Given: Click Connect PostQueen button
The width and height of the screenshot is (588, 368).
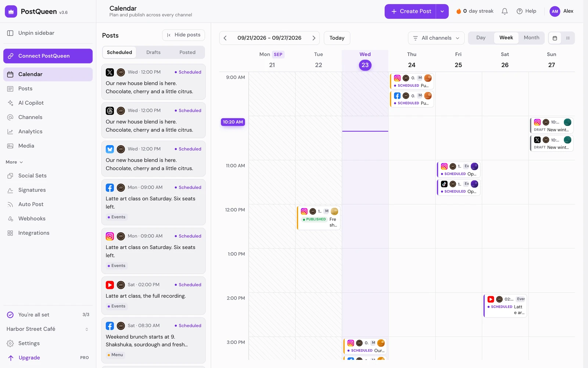Looking at the screenshot, I should 48,56.
